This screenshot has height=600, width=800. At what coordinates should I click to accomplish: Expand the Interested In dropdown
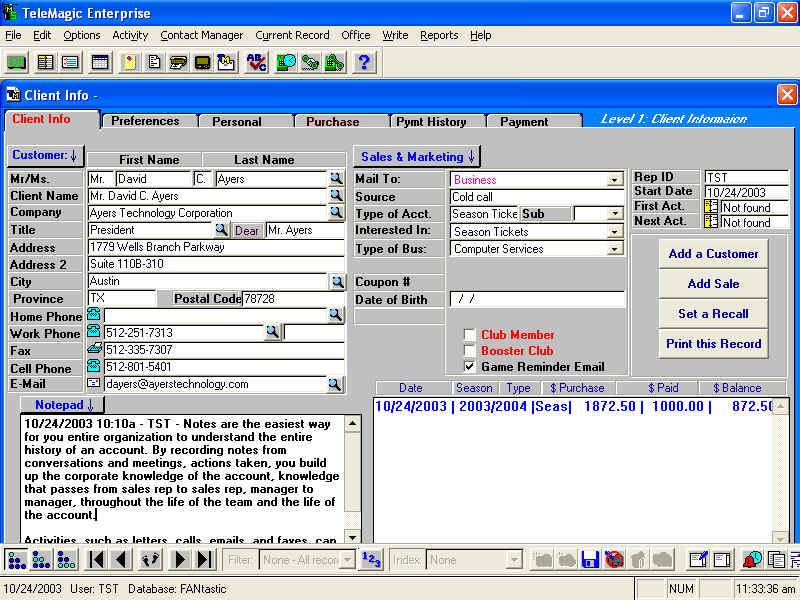[614, 232]
